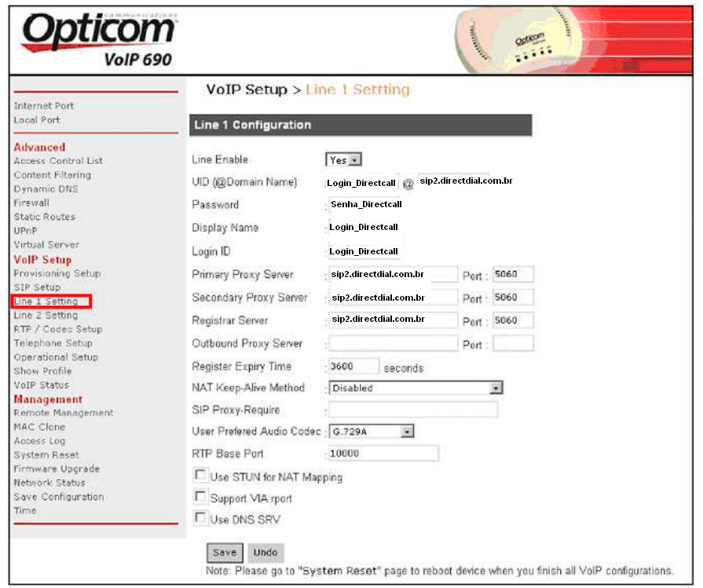Click the Display Name field

[x=364, y=227]
